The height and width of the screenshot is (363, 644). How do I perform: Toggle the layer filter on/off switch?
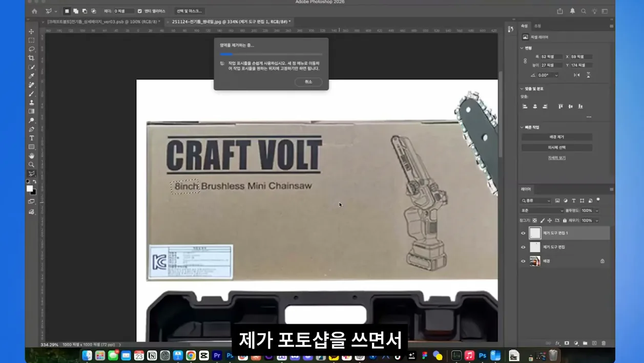[598, 200]
